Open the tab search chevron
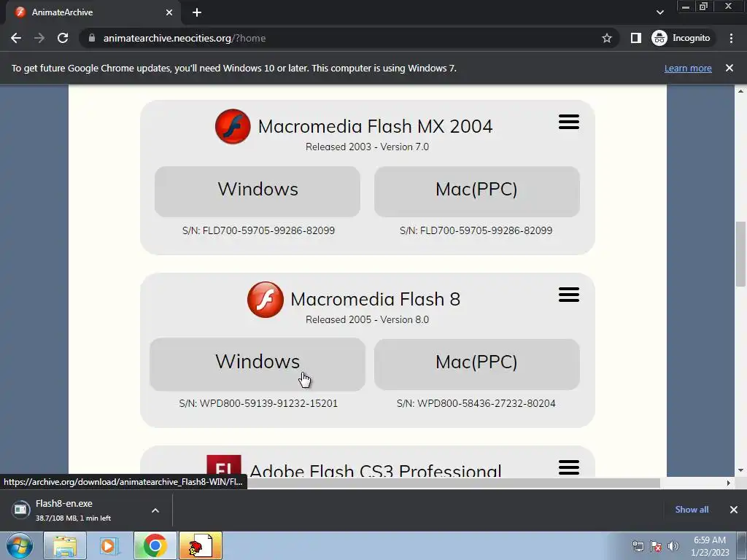The width and height of the screenshot is (747, 560). 659,12
